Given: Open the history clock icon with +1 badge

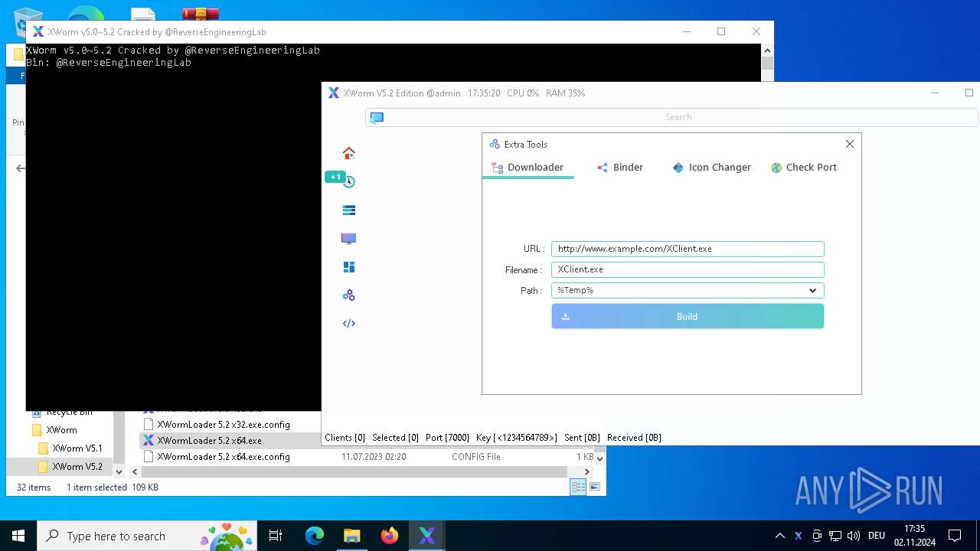Looking at the screenshot, I should tap(348, 181).
